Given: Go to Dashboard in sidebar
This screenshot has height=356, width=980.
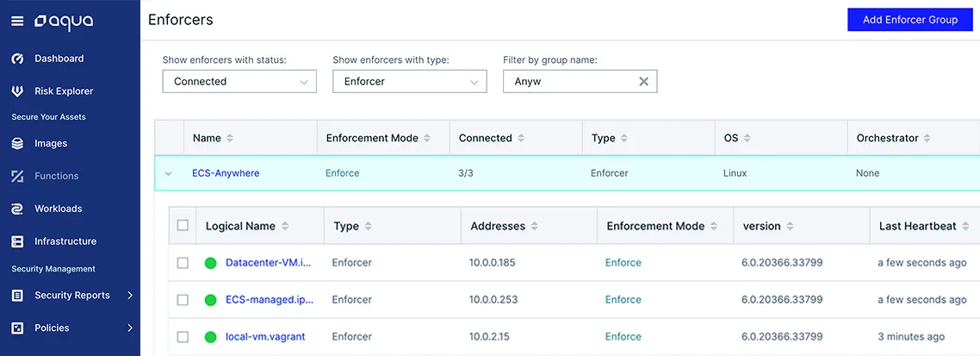Looking at the screenshot, I should pyautogui.click(x=59, y=59).
